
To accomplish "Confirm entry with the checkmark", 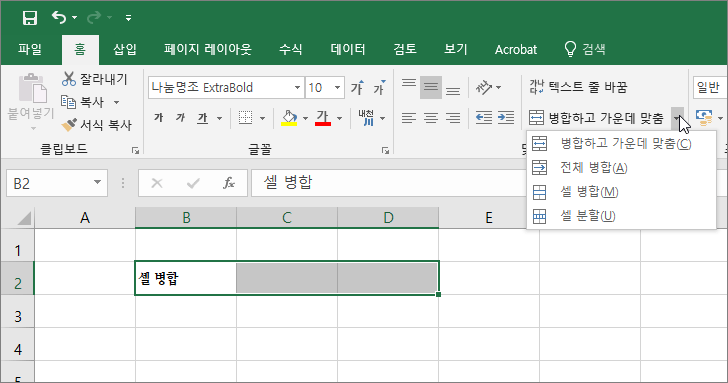I will 193,183.
